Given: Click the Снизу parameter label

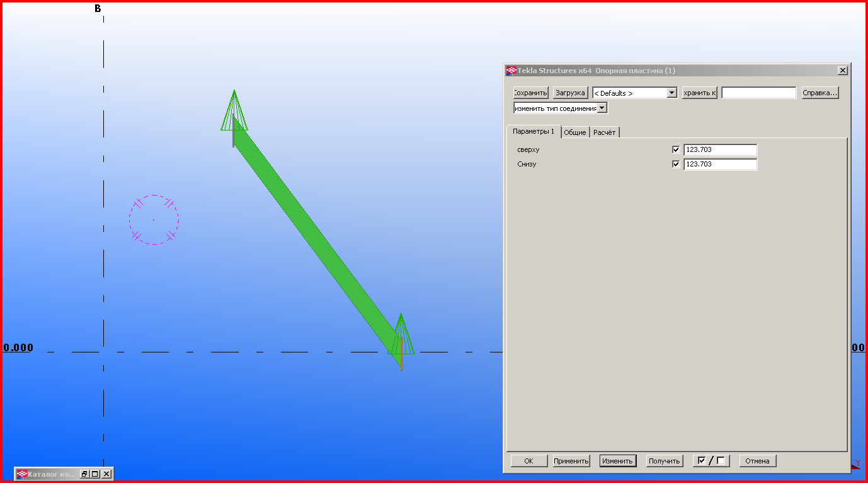Looking at the screenshot, I should (x=527, y=164).
